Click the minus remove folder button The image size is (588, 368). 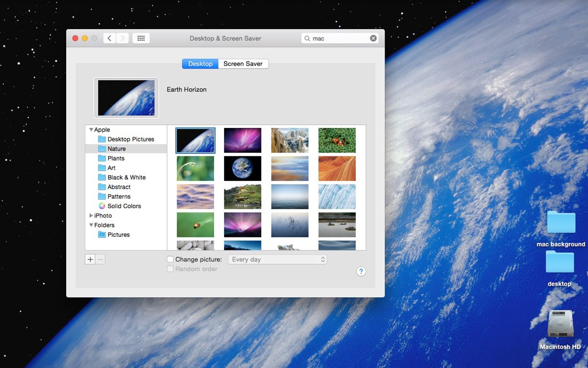tap(100, 259)
